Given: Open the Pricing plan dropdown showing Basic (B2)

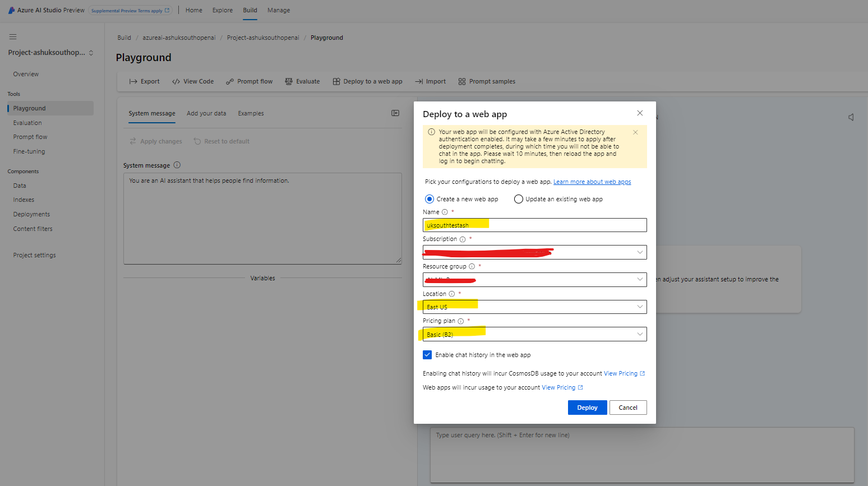Looking at the screenshot, I should coord(534,334).
